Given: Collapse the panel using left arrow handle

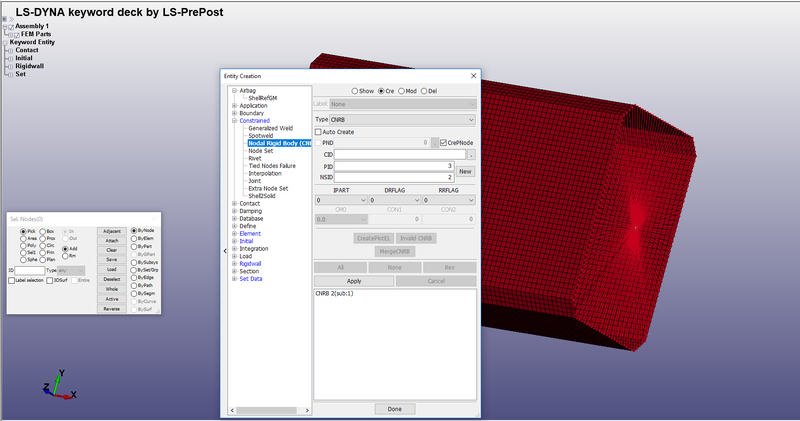Looking at the screenshot, I should pos(225,251).
